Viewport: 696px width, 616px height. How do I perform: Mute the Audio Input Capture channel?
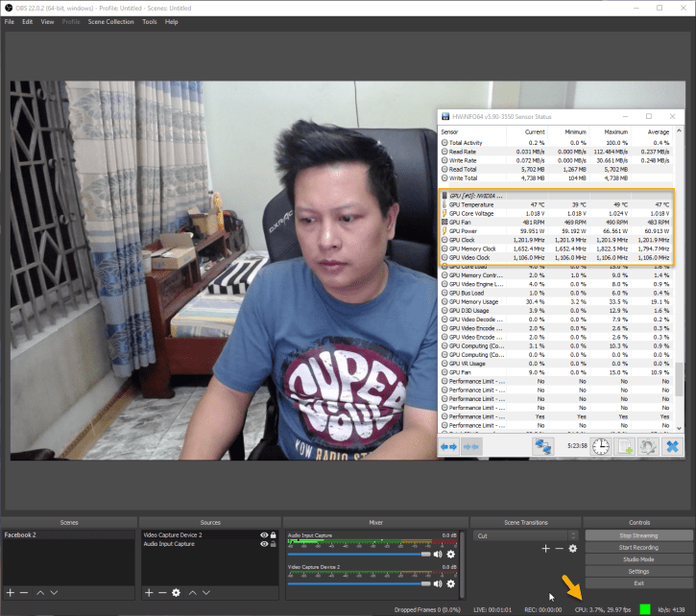pos(438,554)
